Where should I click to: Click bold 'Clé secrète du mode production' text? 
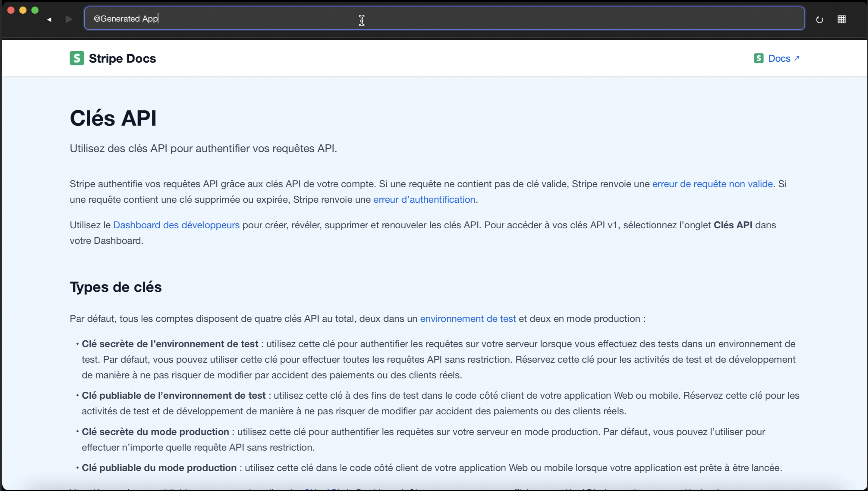coord(155,432)
